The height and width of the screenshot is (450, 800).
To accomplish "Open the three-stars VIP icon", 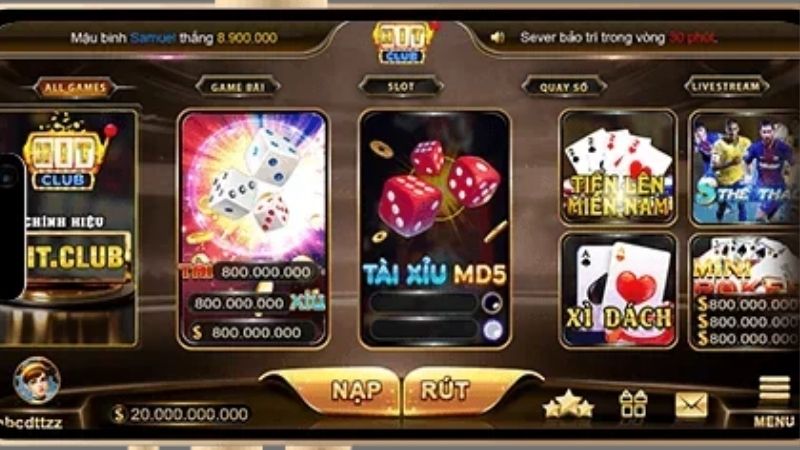I will pyautogui.click(x=568, y=404).
